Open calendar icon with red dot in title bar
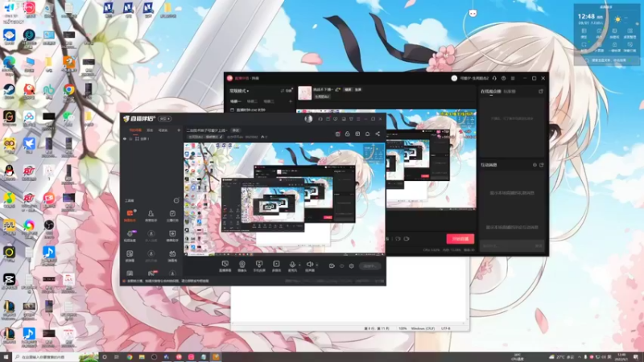 [x=328, y=118]
